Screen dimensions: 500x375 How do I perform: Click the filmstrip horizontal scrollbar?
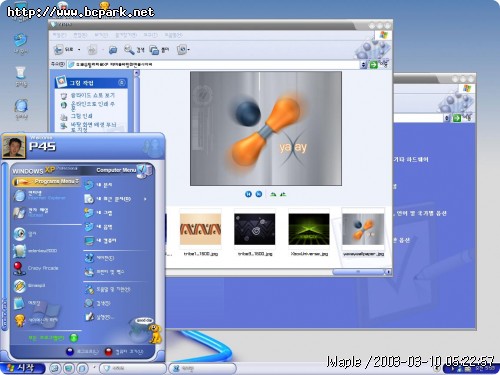click(x=278, y=272)
